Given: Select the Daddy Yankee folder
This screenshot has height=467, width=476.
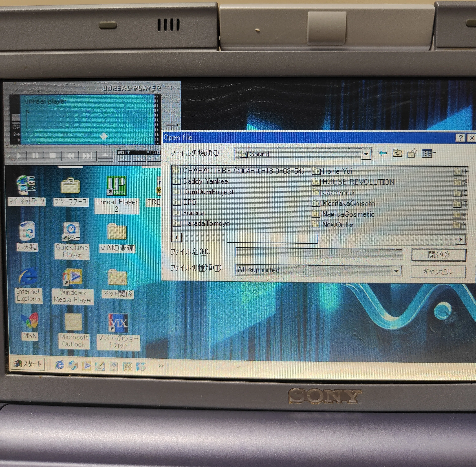Looking at the screenshot, I should [x=200, y=181].
